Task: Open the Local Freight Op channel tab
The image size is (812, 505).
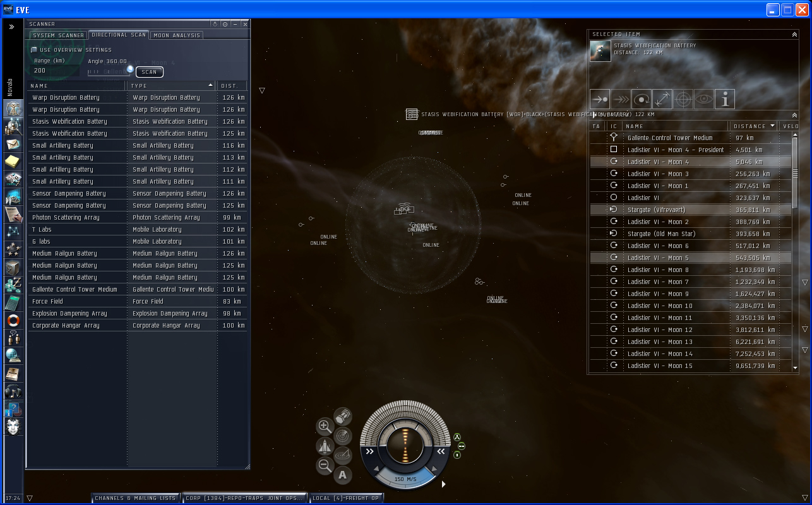Action: click(347, 498)
